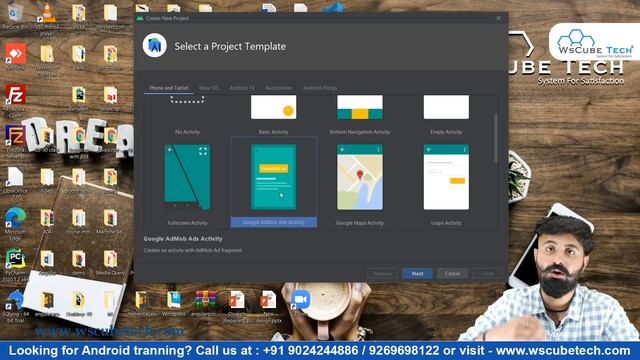
Task: Open the Machine Le... desktop folder
Action: tap(110, 222)
